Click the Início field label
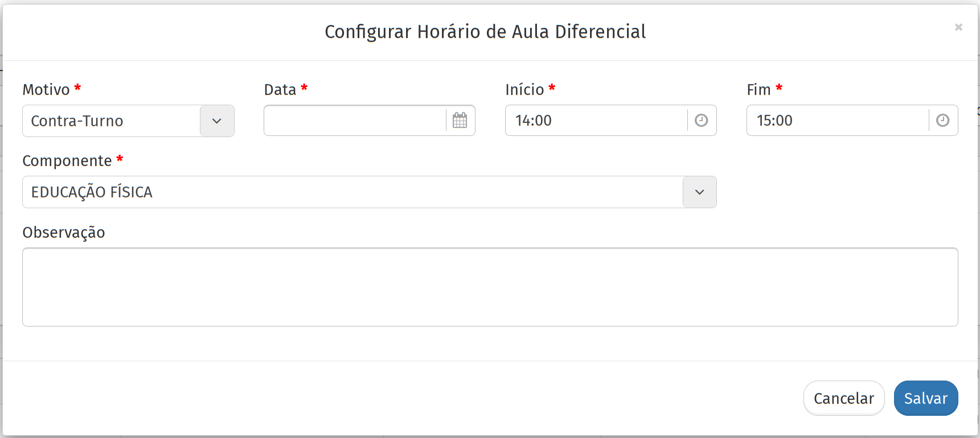The width and height of the screenshot is (980, 438). click(524, 90)
